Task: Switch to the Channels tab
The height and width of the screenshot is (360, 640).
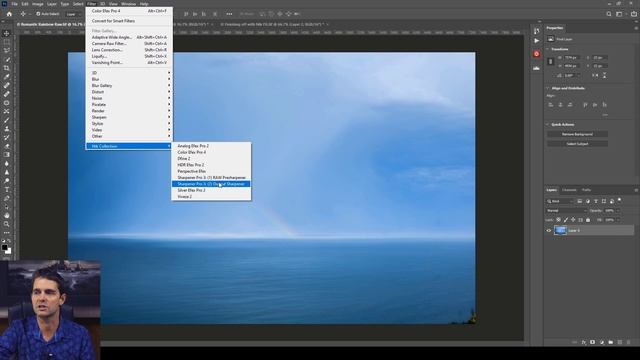Action: [569, 190]
